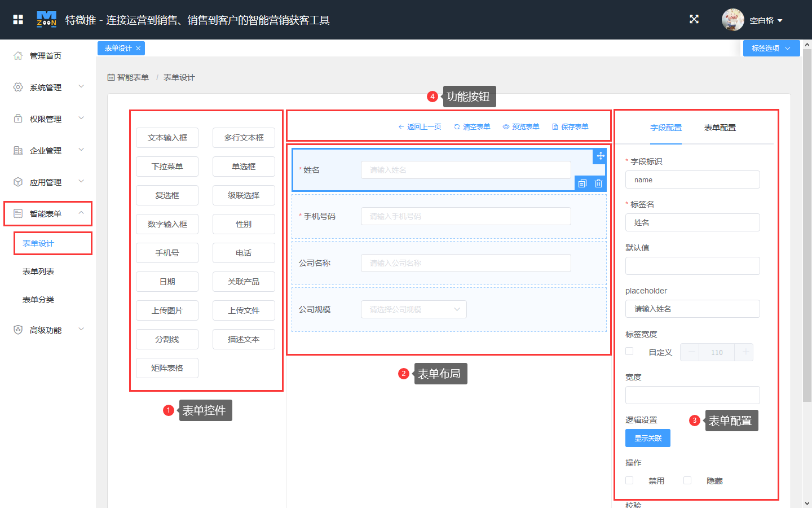Viewport: 812px width, 508px height.
Task: Open the 标签选项 dropdown
Action: 771,49
